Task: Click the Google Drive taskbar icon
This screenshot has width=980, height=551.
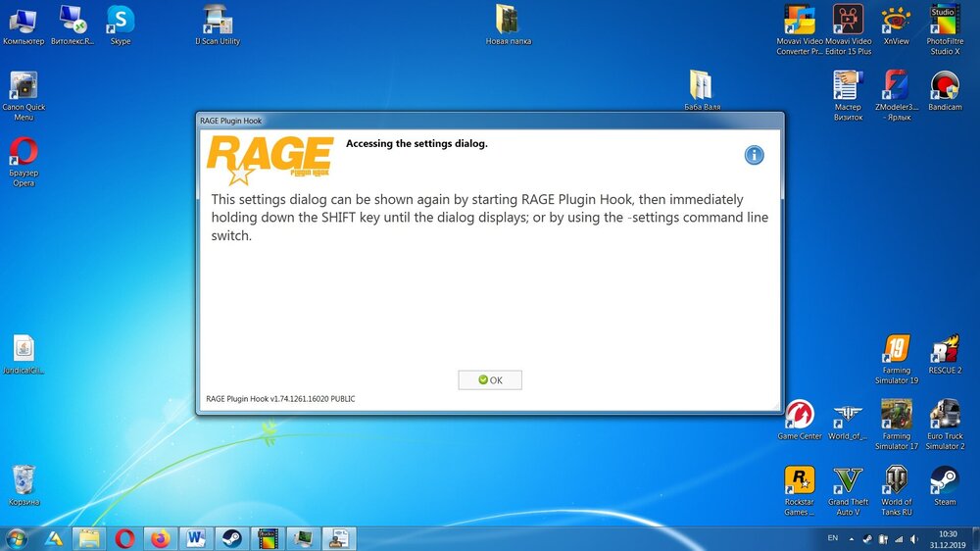Action: pos(54,538)
